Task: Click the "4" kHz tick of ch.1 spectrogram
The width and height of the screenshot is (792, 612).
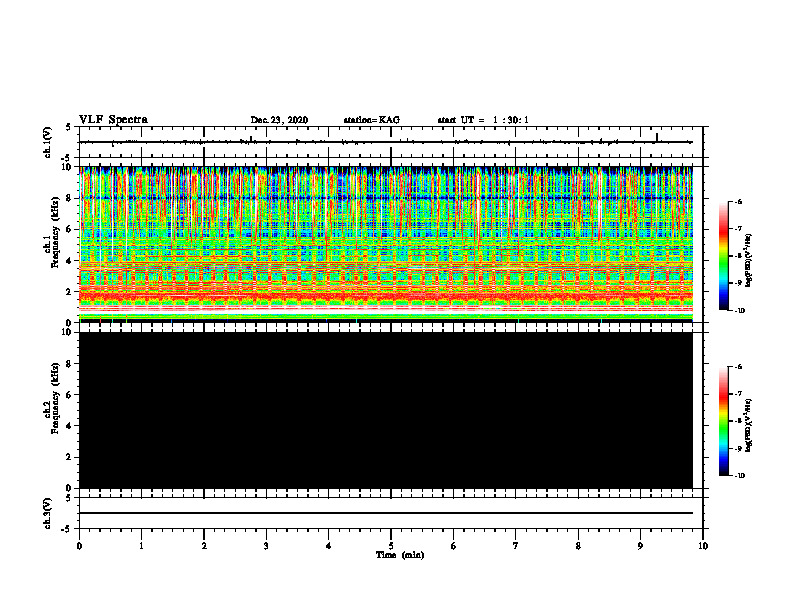Action: click(x=70, y=261)
